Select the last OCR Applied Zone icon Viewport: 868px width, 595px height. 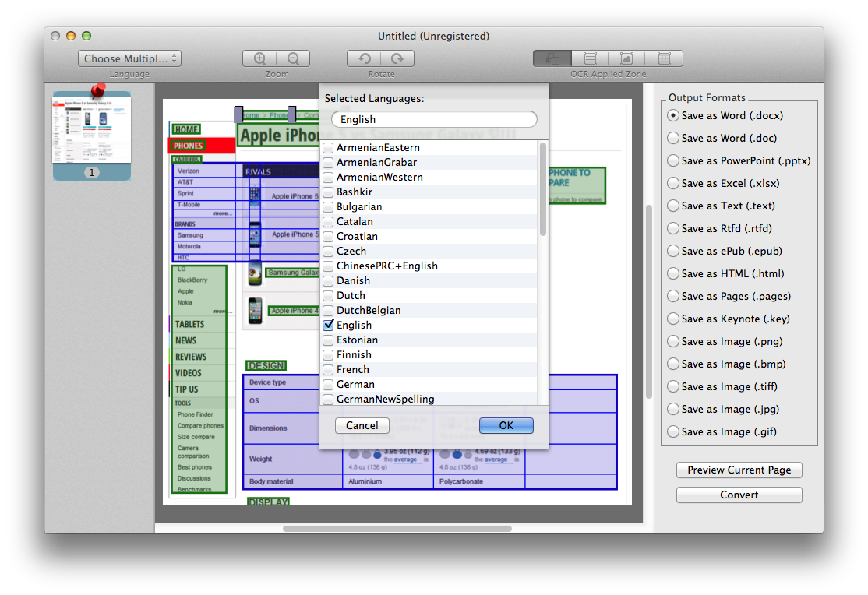(664, 58)
